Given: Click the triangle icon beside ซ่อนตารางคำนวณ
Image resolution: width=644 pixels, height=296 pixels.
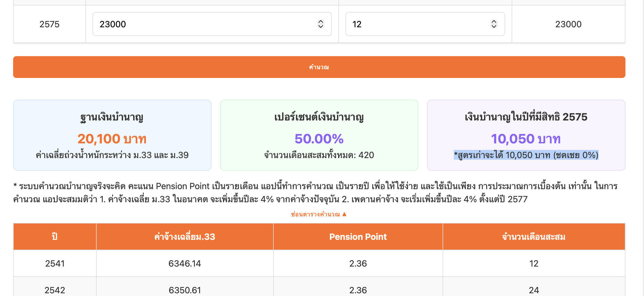Looking at the screenshot, I should tap(344, 214).
